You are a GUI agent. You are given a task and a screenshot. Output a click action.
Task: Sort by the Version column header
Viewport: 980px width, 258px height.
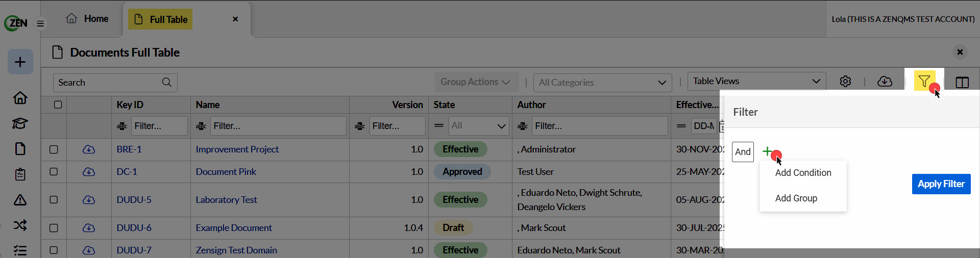pyautogui.click(x=407, y=105)
